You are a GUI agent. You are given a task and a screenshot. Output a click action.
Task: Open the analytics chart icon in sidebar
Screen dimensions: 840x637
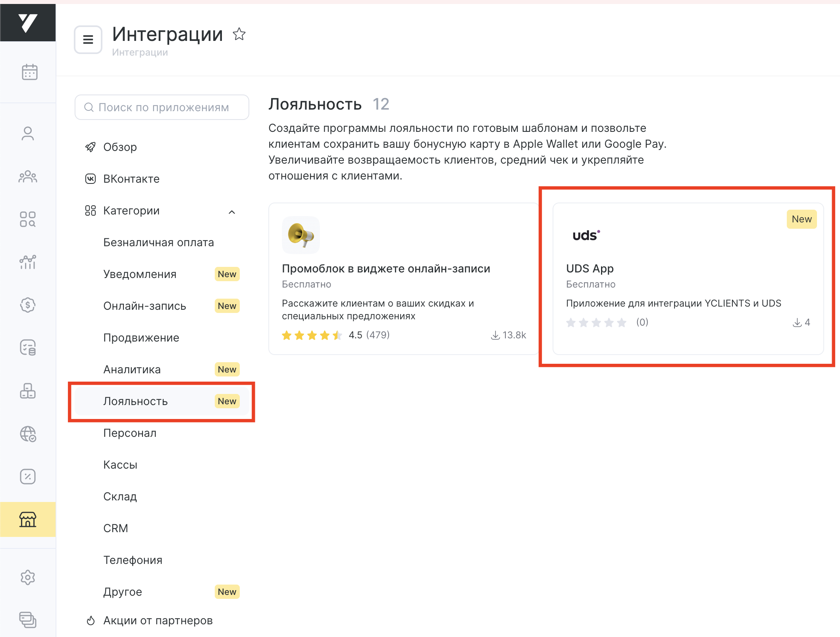[28, 262]
